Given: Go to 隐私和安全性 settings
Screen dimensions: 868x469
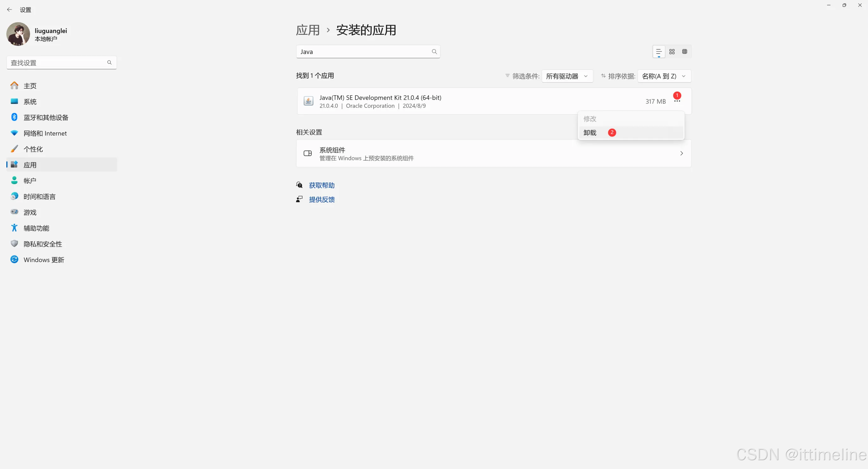Looking at the screenshot, I should pyautogui.click(x=43, y=244).
